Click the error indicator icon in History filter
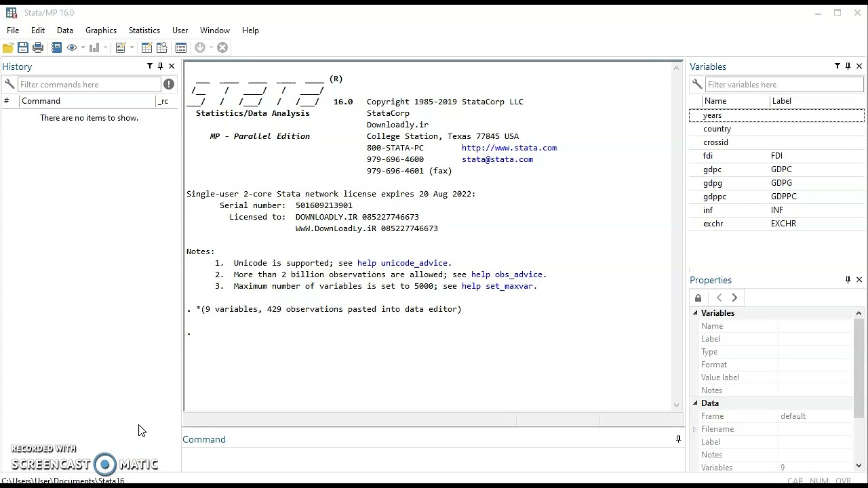 tap(169, 85)
